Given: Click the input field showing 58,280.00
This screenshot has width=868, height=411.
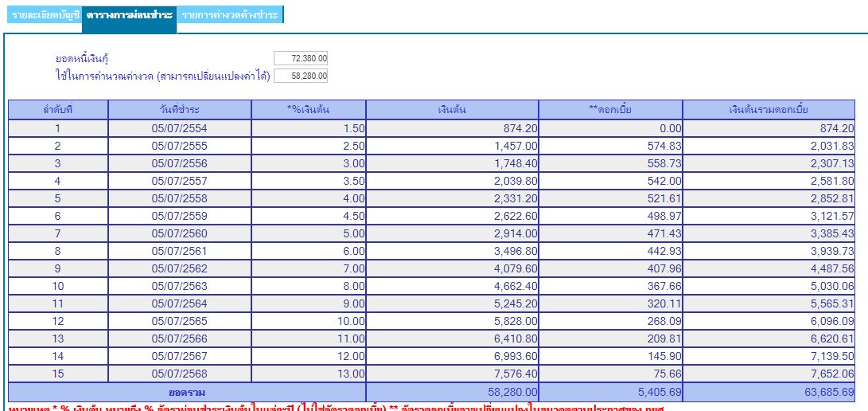Looking at the screenshot, I should tap(301, 76).
